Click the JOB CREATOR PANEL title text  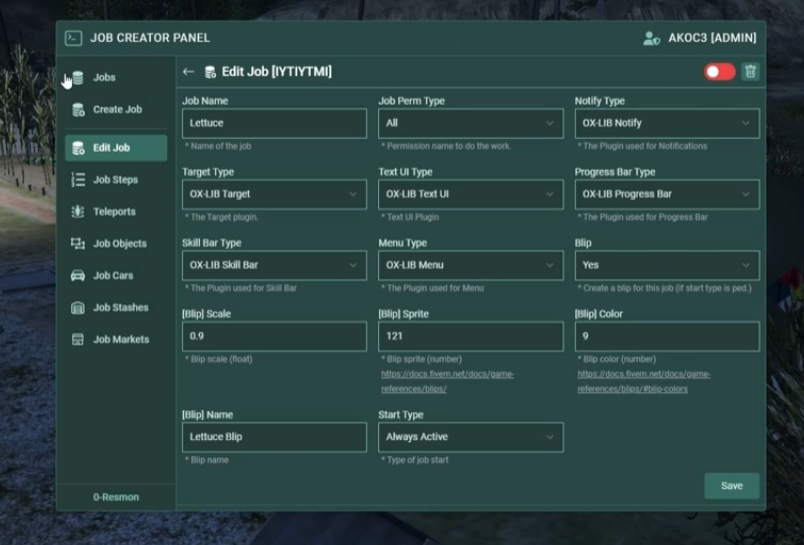150,38
